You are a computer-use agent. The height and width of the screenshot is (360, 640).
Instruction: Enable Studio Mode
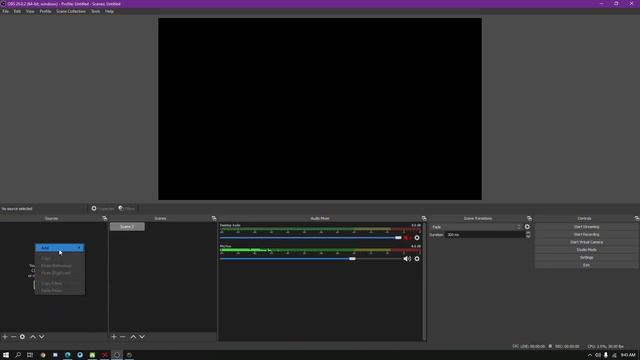pos(586,250)
